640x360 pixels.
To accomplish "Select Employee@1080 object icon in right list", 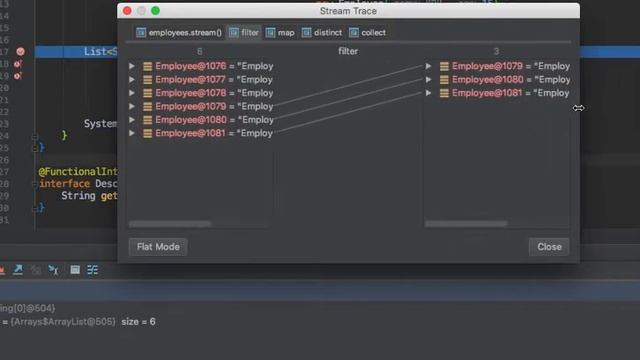I will click(444, 80).
